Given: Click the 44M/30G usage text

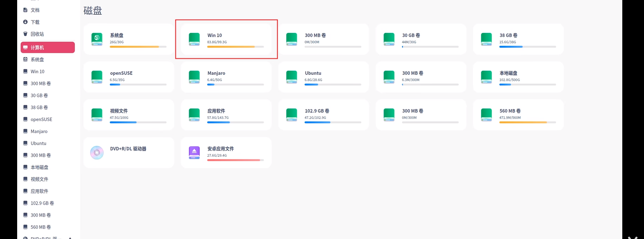Looking at the screenshot, I should pos(409,42).
